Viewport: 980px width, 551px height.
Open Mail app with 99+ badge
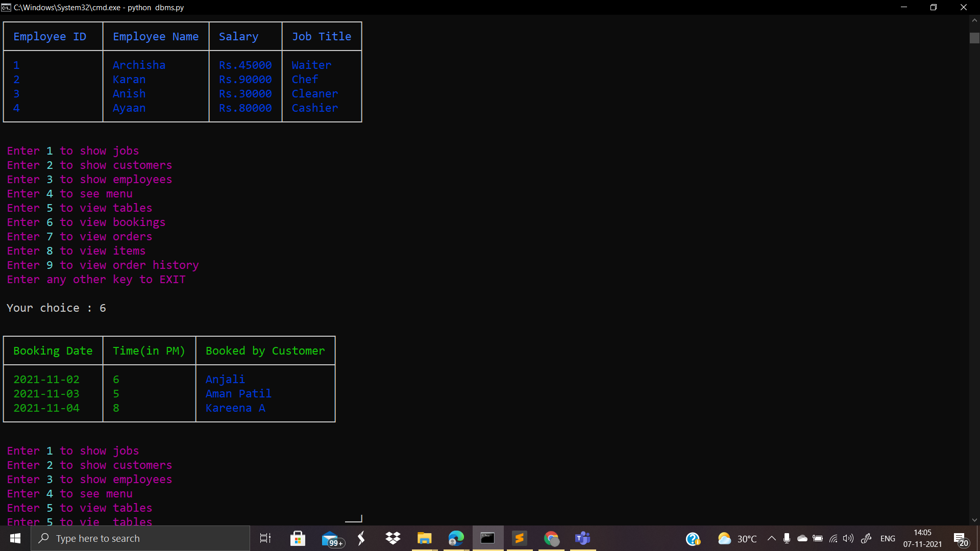330,538
